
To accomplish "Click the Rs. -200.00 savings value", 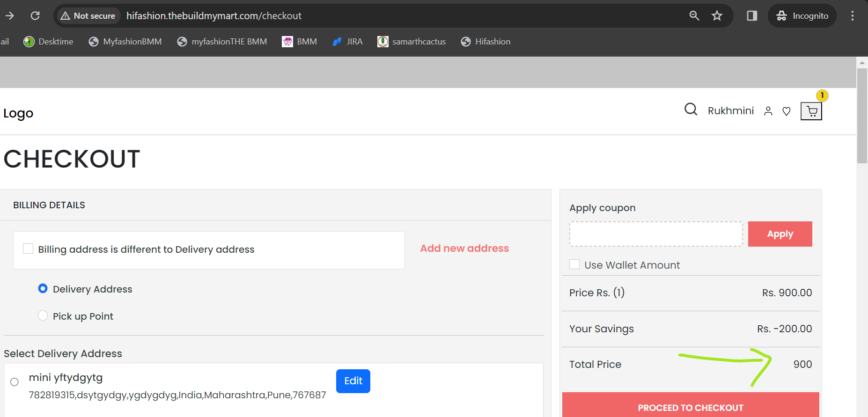I will (785, 329).
